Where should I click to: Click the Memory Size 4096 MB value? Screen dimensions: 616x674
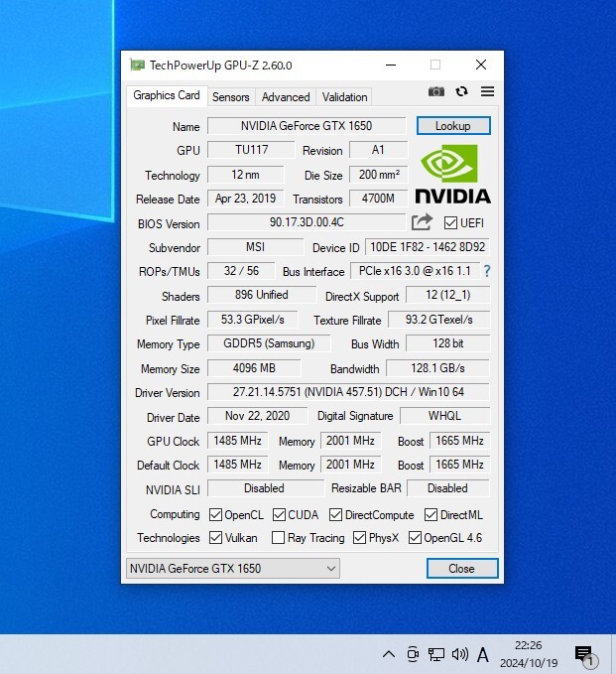pos(254,368)
